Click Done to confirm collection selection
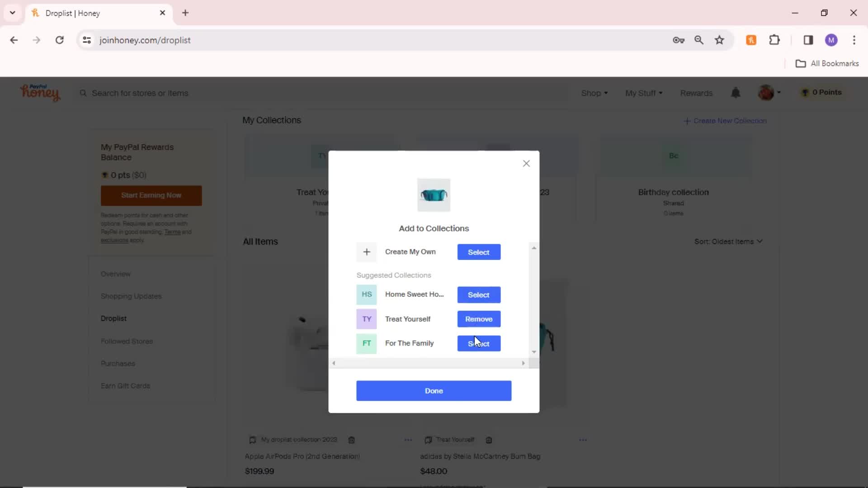Image resolution: width=868 pixels, height=488 pixels. [x=434, y=390]
